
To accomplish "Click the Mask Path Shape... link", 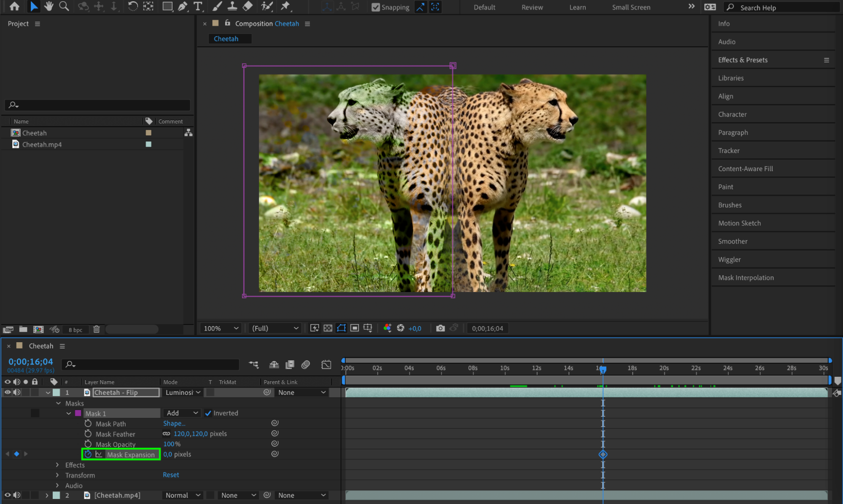I will pyautogui.click(x=174, y=424).
